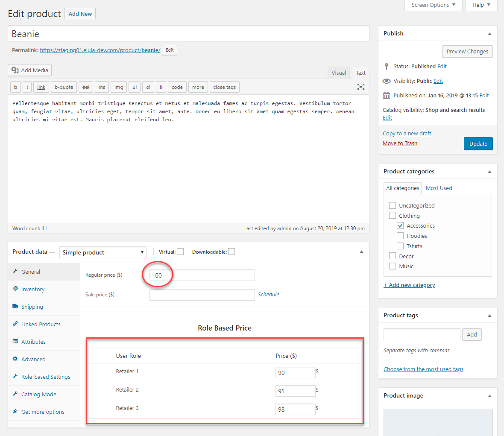The width and height of the screenshot is (504, 436).
Task: Insert a link tag
Action: pos(41,87)
